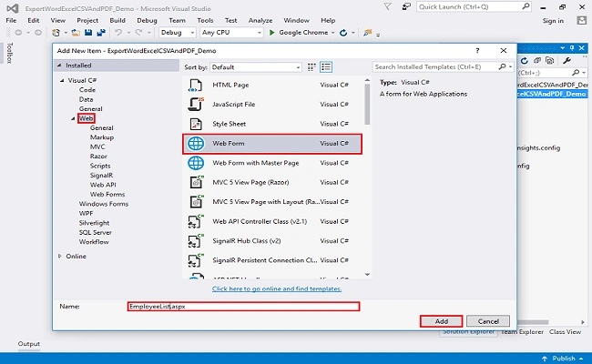This screenshot has width=592, height=364.
Task: Open the Debug menu
Action: click(x=147, y=20)
